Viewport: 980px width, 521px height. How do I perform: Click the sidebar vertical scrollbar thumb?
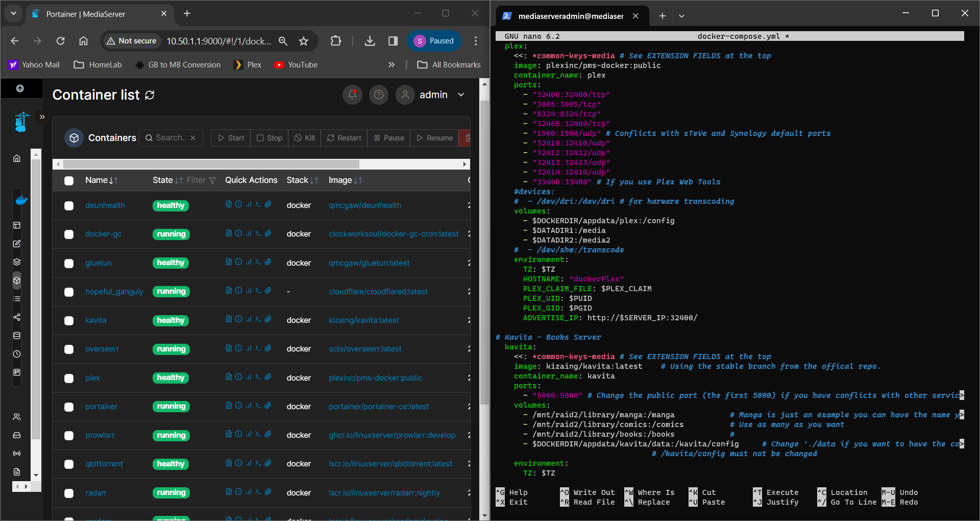[x=36, y=299]
